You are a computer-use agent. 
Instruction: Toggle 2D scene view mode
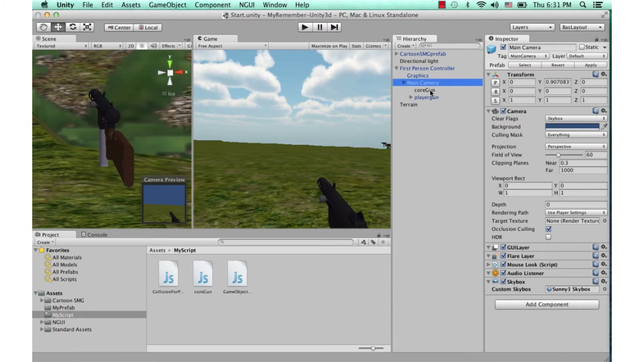click(131, 46)
